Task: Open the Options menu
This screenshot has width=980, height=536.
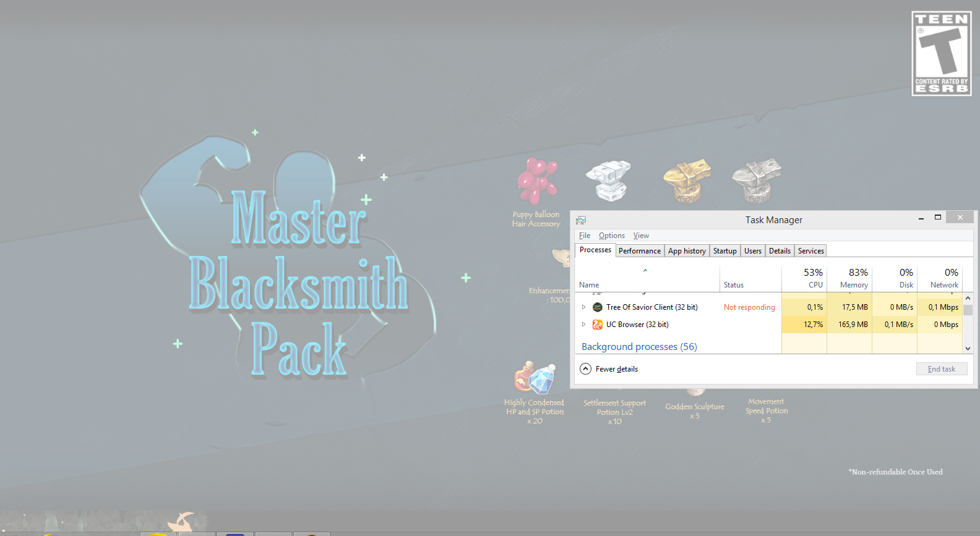Action: click(x=611, y=236)
